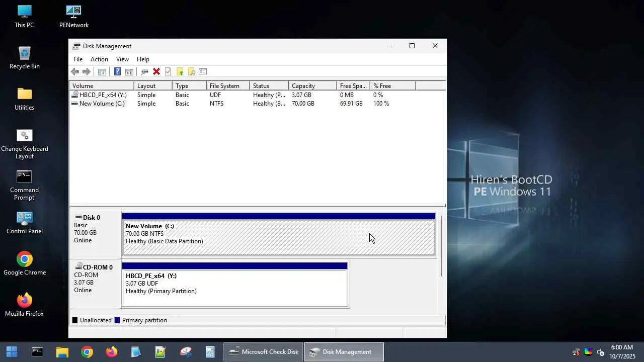The height and width of the screenshot is (362, 644).
Task: Click the checklist settings toolbar icon
Action: click(x=203, y=72)
